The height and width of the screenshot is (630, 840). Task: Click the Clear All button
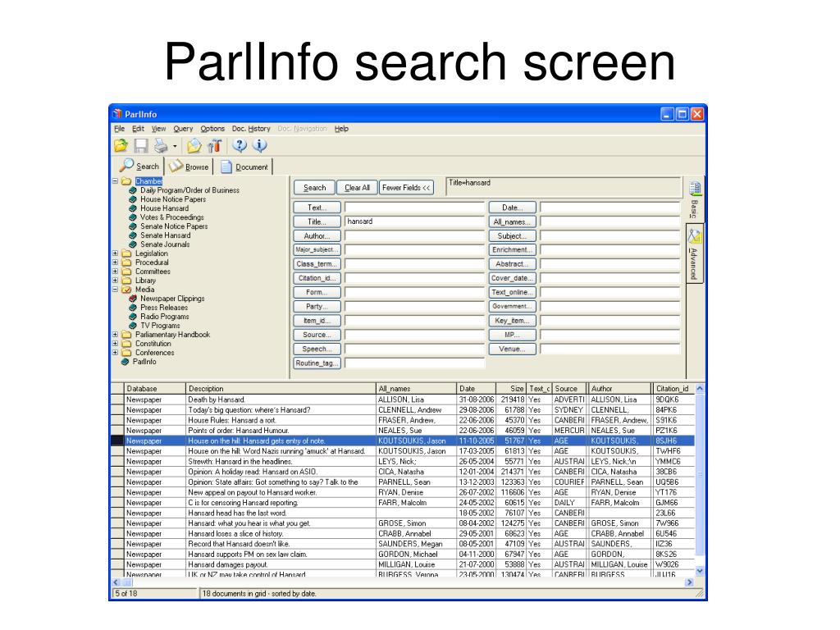pyautogui.click(x=357, y=188)
